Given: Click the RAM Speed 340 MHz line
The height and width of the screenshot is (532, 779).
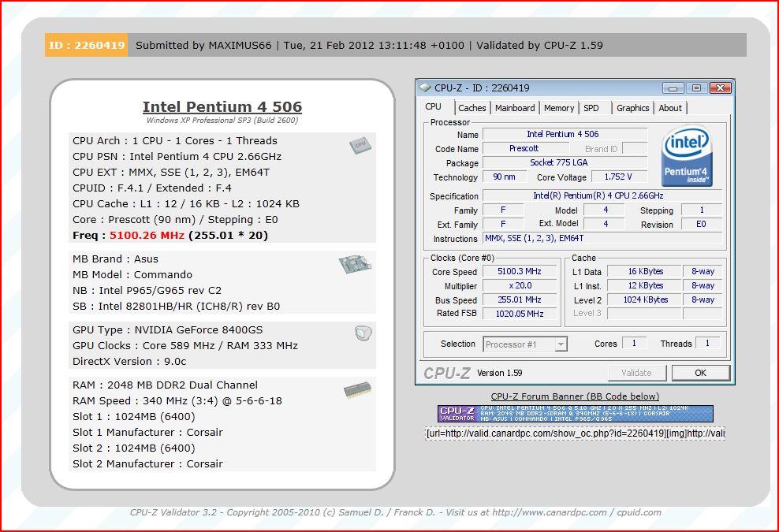Looking at the screenshot, I should click(x=177, y=401).
